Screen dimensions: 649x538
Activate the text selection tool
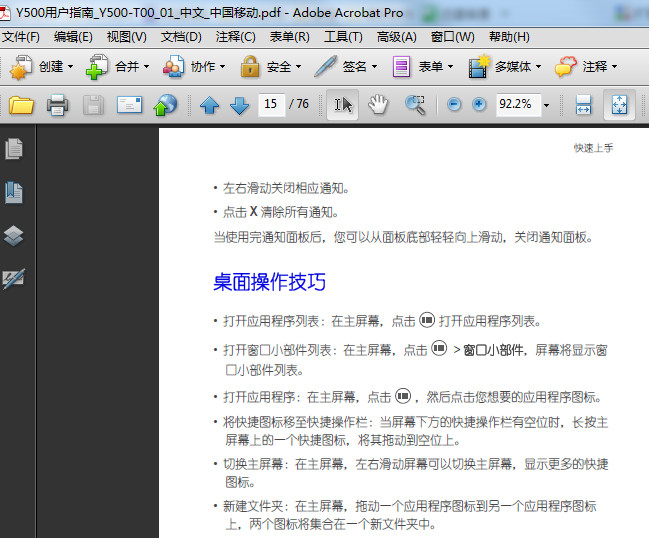click(x=343, y=105)
